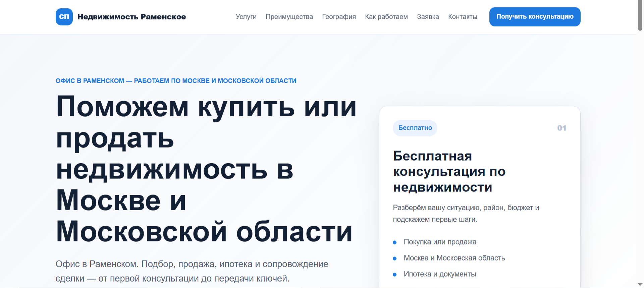Click the hero description about подбор, продажа, ипотека
This screenshot has width=644, height=288.
point(192,271)
